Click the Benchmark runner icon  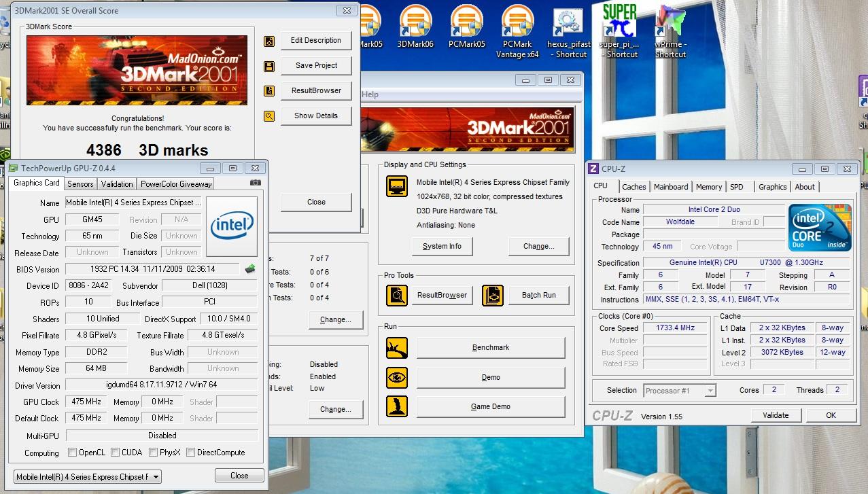click(397, 348)
